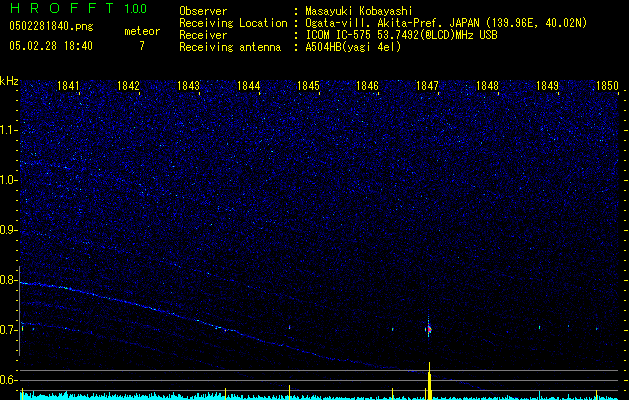Click time axis label 1848

pyautogui.click(x=487, y=86)
